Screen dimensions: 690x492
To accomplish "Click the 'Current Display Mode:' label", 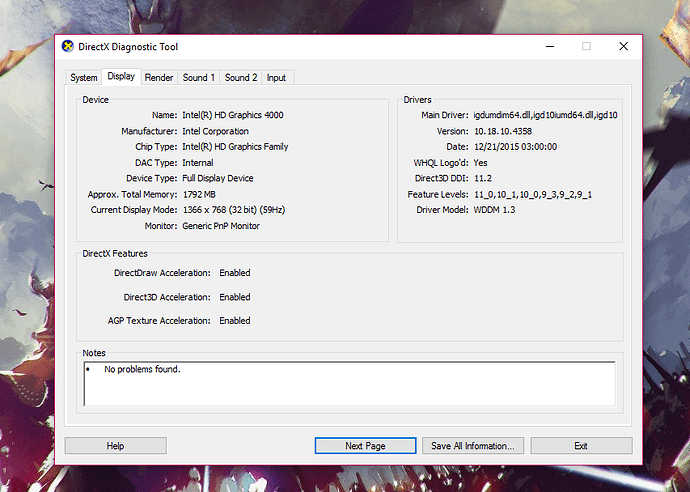I will [x=134, y=210].
